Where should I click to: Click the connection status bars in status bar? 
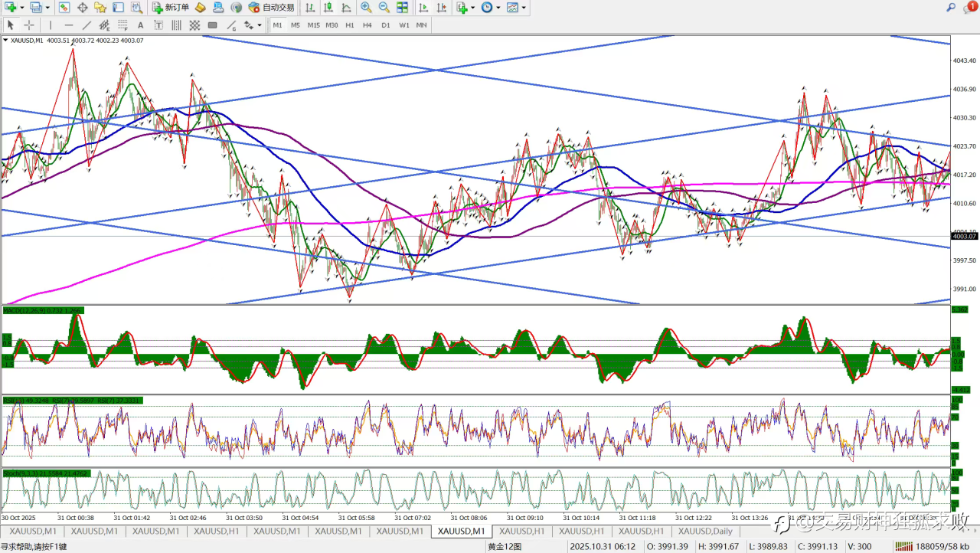(x=904, y=546)
